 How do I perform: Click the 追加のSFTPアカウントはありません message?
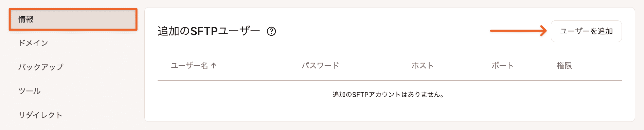389,95
